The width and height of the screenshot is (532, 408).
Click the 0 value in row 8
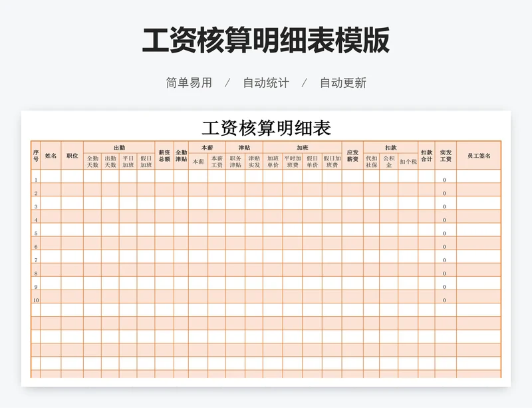coord(444,274)
